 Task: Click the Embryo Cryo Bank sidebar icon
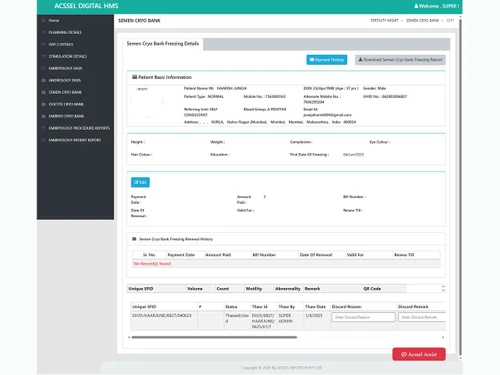pyautogui.click(x=43, y=116)
